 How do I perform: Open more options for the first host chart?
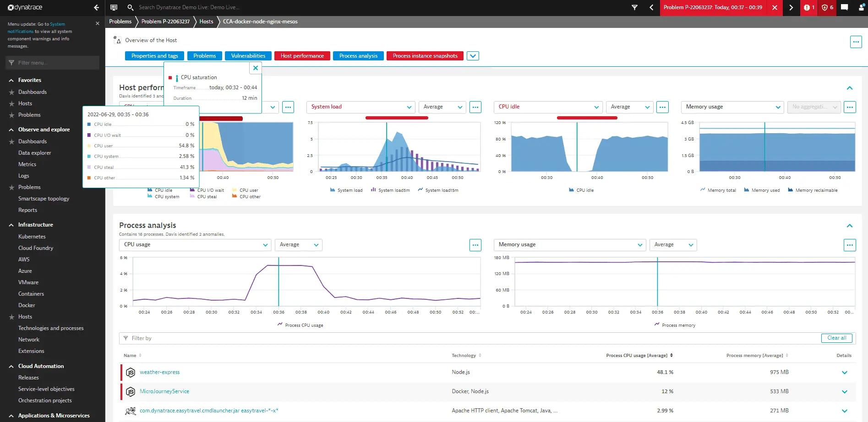288,107
